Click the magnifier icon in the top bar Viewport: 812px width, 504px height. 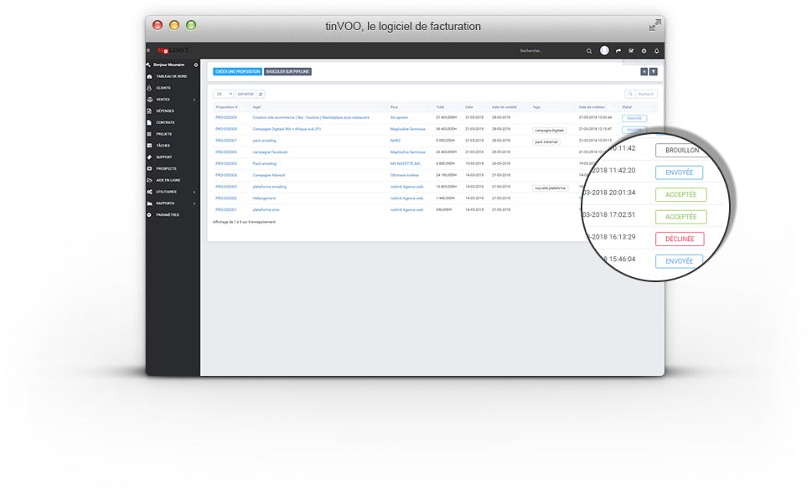589,51
